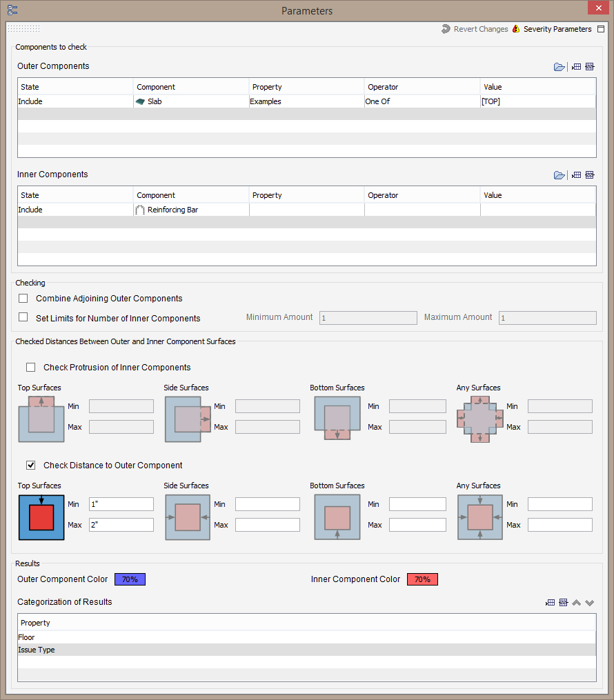The width and height of the screenshot is (614, 700).
Task: Move categorization property down
Action: point(589,603)
